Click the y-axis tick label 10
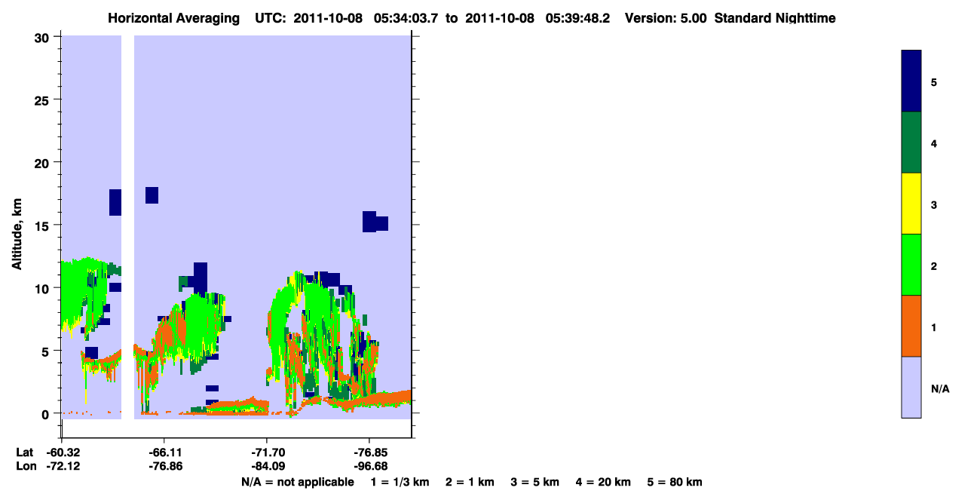The width and height of the screenshot is (980, 503). coord(44,288)
